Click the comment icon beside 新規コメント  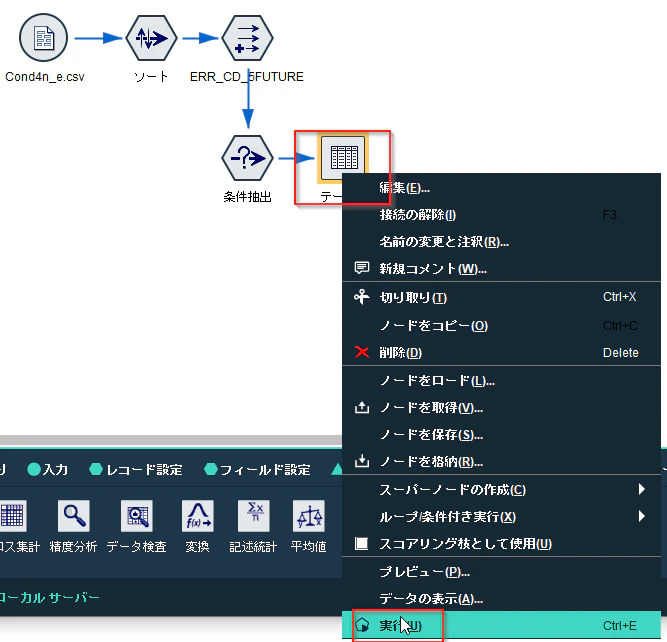pos(362,268)
